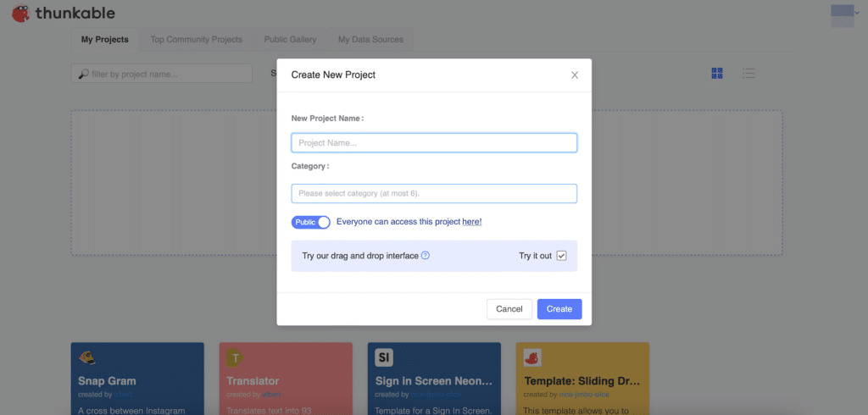The image size is (868, 415).
Task: Switch to grid view layout icon
Action: click(x=717, y=74)
